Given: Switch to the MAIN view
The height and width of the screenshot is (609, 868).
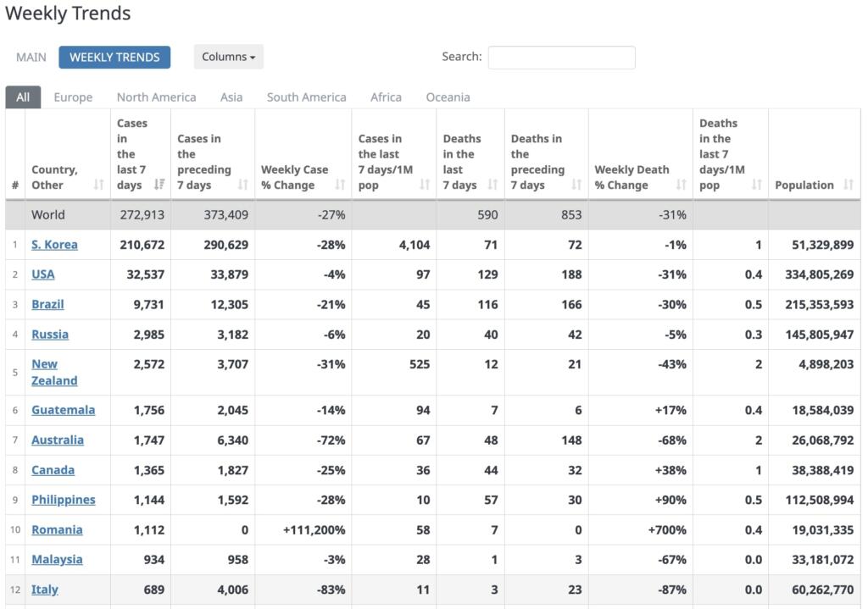Looking at the screenshot, I should coord(31,57).
